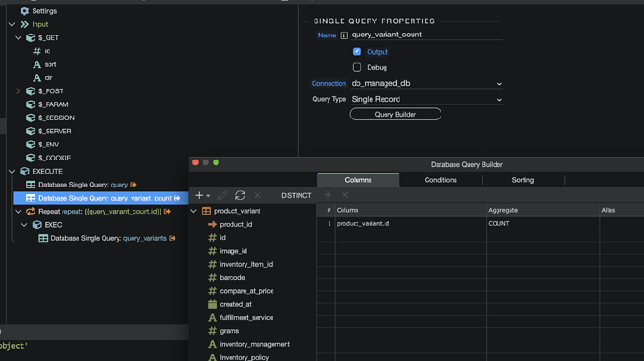Click the Query Builder window green zoom button

click(x=216, y=162)
